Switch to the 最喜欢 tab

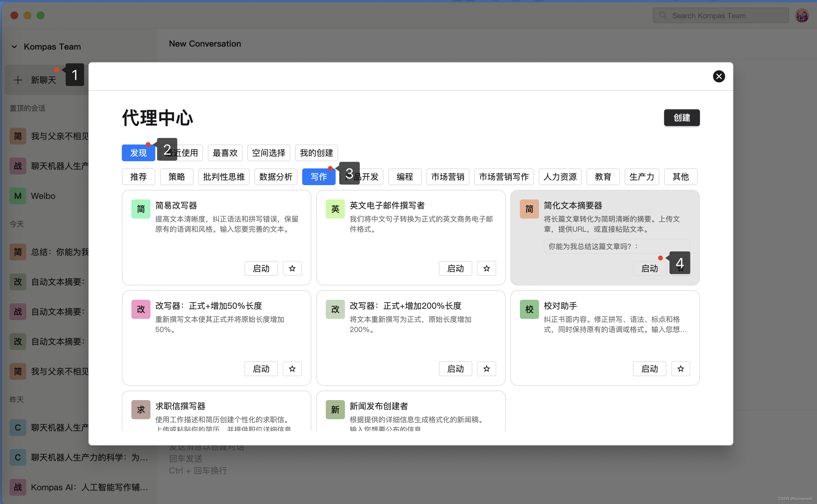tap(225, 153)
